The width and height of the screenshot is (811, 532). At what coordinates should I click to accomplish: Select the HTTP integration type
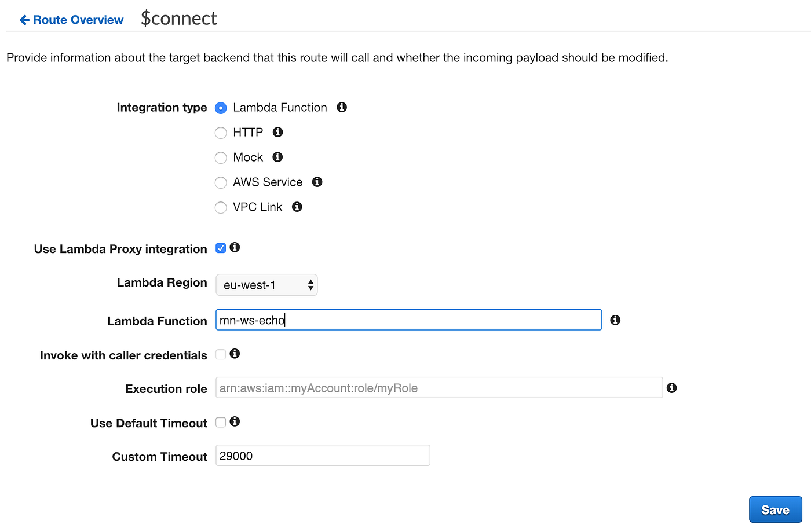point(221,133)
